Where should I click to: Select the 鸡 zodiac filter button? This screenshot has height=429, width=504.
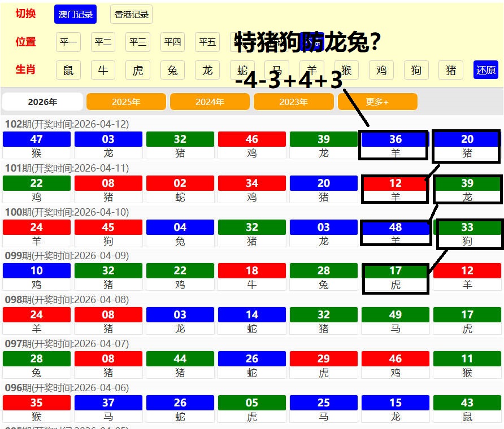pos(381,70)
